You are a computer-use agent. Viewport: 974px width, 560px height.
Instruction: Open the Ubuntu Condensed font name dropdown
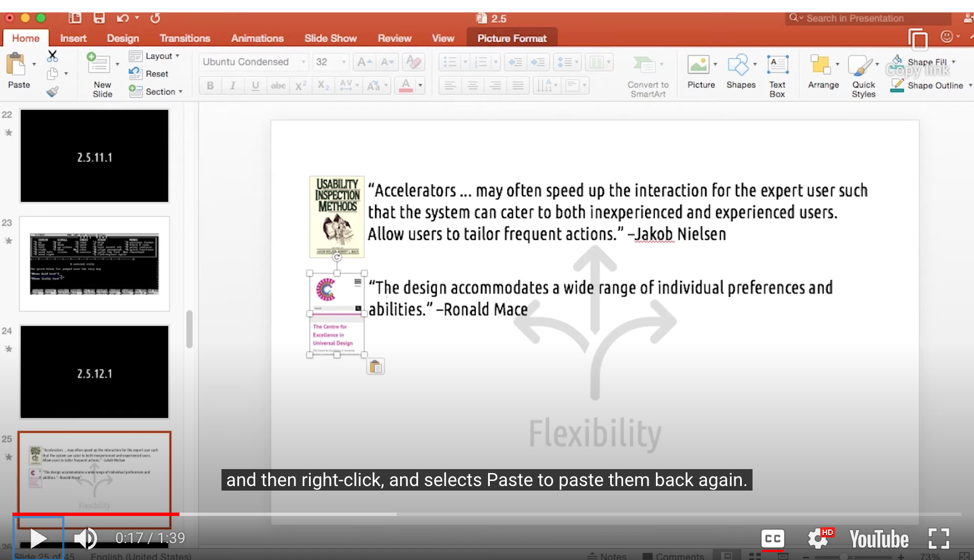tap(303, 62)
